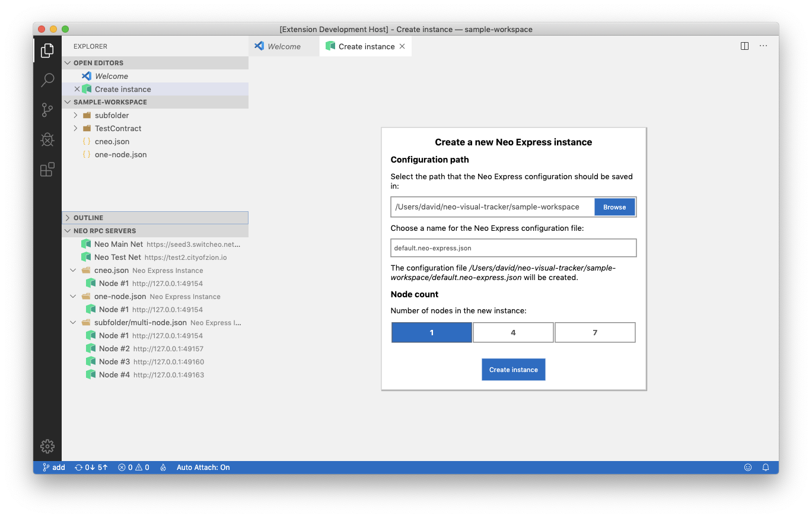Select Node #1 under cneo.json
Viewport: 812px width, 518px height.
point(155,283)
